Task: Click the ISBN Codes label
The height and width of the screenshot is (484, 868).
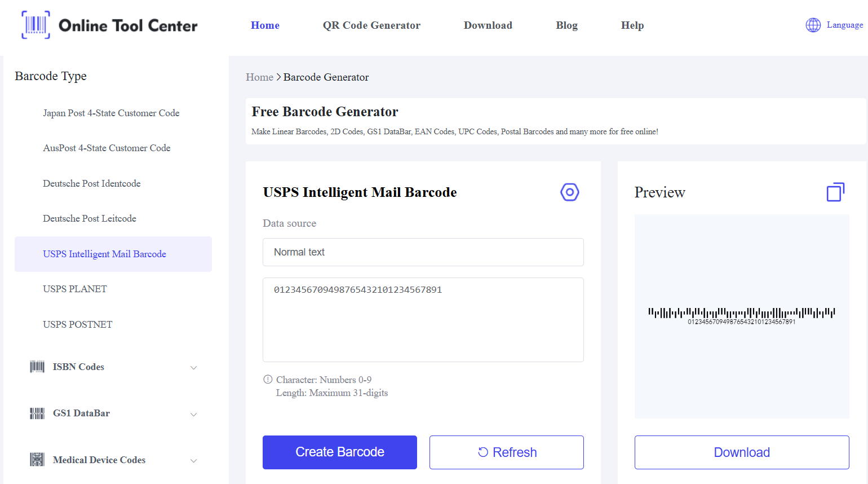Action: 78,367
